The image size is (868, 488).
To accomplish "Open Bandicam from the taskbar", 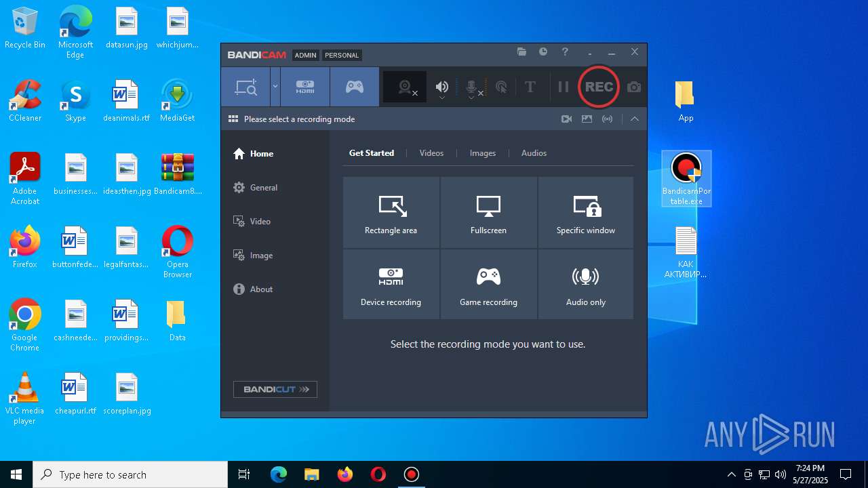I will (412, 474).
